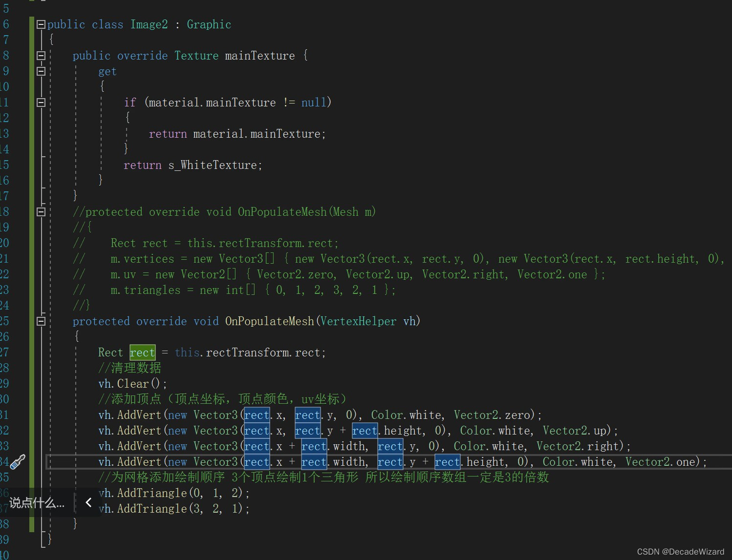The image size is (732, 560).
Task: Click return material.mainTexture statement
Action: [x=237, y=134]
